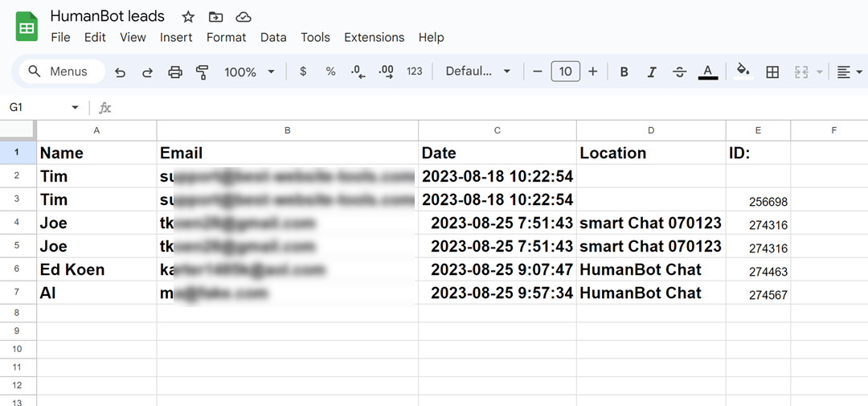Select the ID: header cell
The image size is (868, 406).
pos(758,153)
